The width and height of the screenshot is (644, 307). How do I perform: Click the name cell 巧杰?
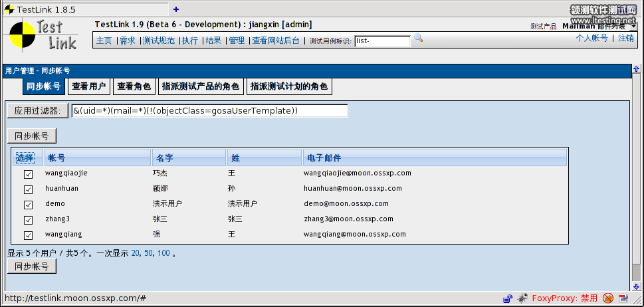coord(160,173)
